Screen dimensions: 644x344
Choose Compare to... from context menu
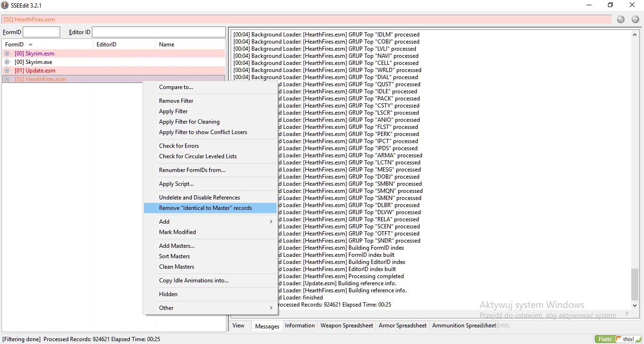210,87
